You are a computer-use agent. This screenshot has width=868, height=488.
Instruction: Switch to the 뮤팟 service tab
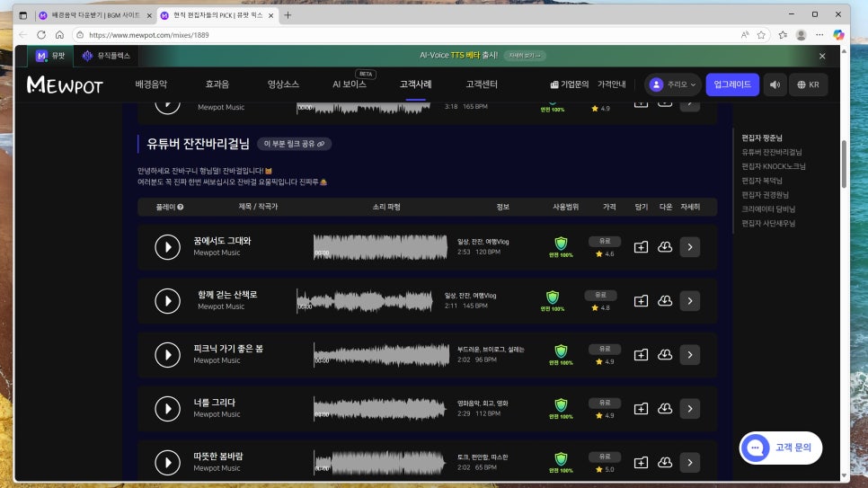pyautogui.click(x=50, y=56)
